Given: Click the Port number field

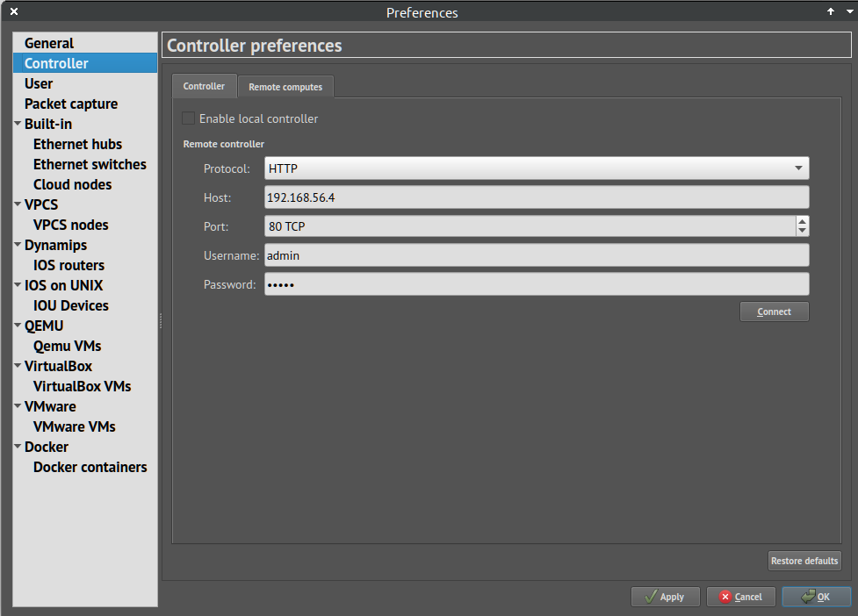Looking at the screenshot, I should [530, 226].
